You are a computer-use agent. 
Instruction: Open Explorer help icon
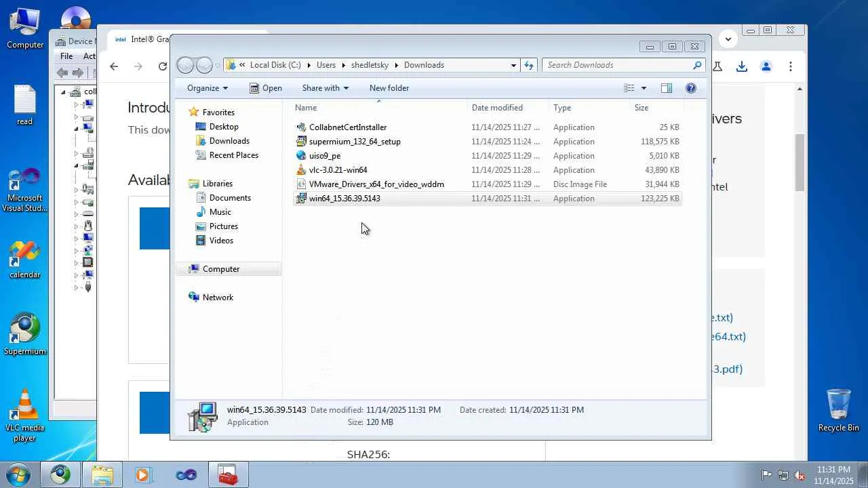point(691,88)
